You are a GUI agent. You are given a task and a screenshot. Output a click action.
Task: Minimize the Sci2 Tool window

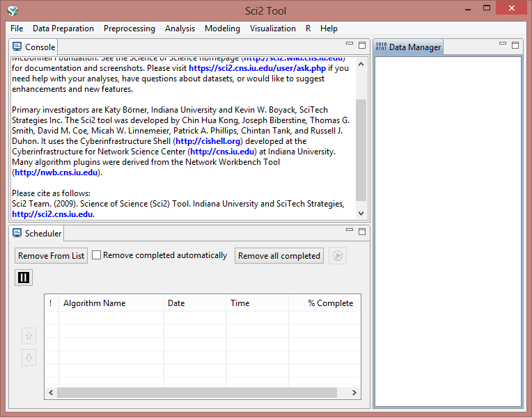click(x=468, y=8)
